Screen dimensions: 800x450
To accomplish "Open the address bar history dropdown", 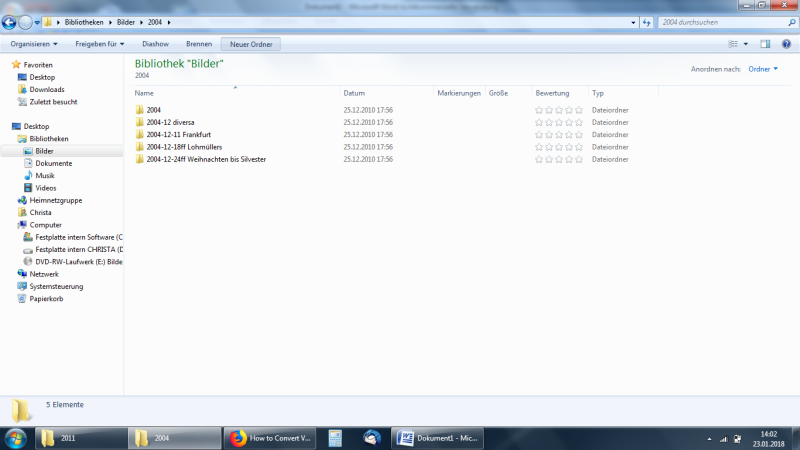I will pyautogui.click(x=633, y=22).
